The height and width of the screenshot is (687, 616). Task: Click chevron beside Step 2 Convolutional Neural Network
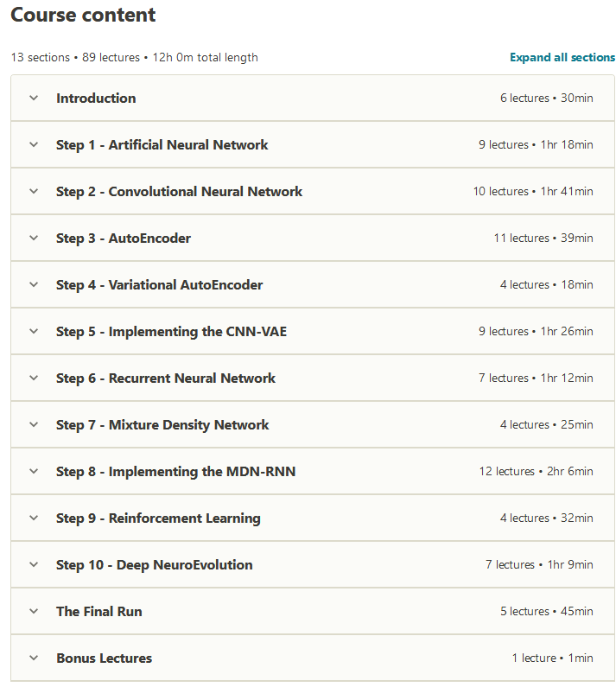click(x=34, y=192)
